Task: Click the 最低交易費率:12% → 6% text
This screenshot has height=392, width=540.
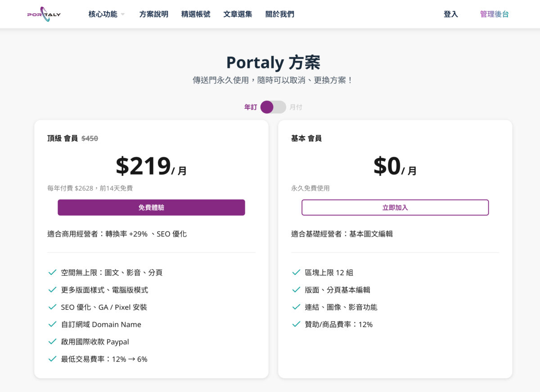Action: click(104, 359)
